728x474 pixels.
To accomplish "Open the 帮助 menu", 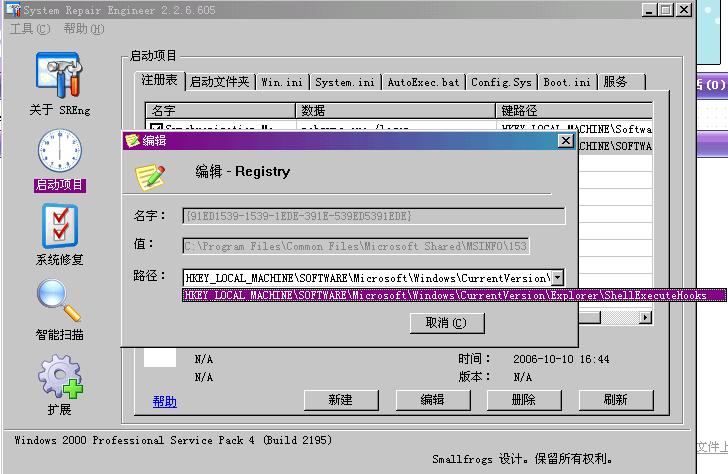I will [x=84, y=29].
